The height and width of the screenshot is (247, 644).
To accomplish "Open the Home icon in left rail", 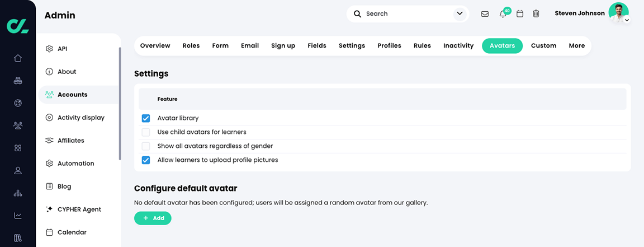I will click(18, 58).
